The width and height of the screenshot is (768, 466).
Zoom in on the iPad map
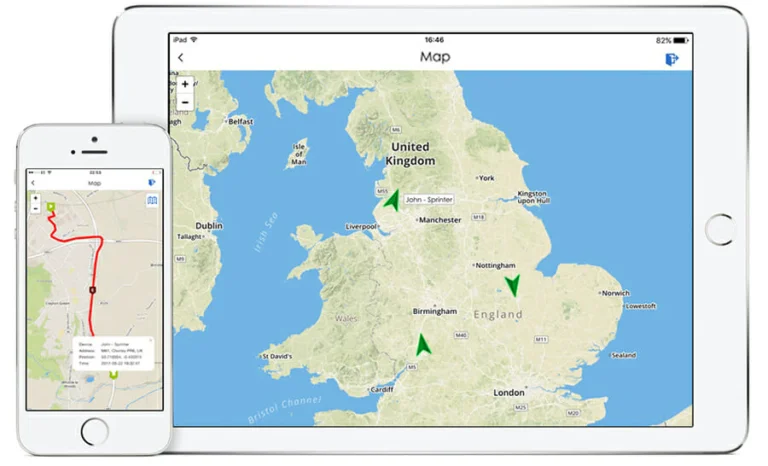(185, 85)
